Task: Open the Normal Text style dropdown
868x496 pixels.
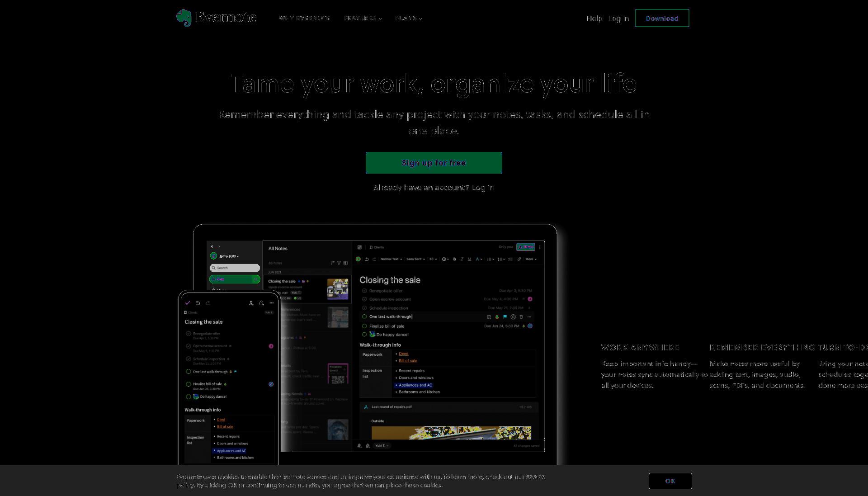Action: (x=391, y=259)
